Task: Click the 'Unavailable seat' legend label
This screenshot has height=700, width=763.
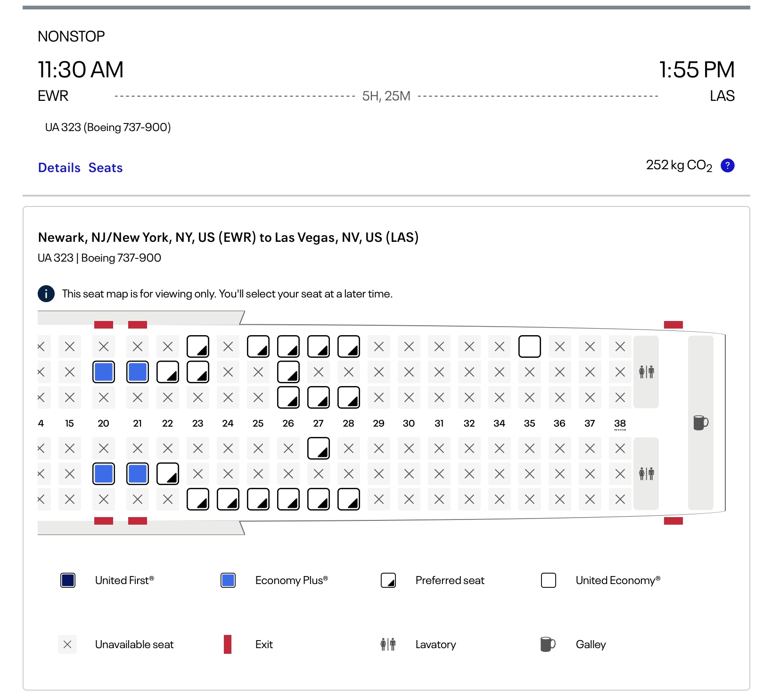Action: point(134,644)
